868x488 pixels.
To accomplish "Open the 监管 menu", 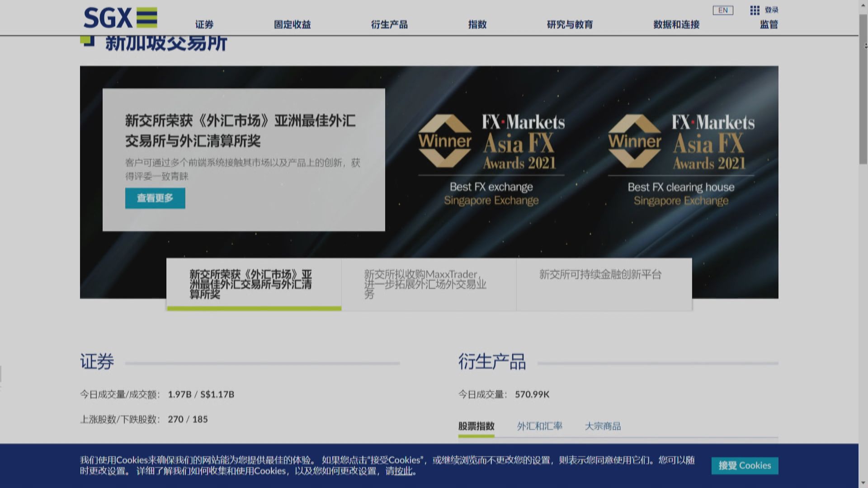I will pos(769,25).
